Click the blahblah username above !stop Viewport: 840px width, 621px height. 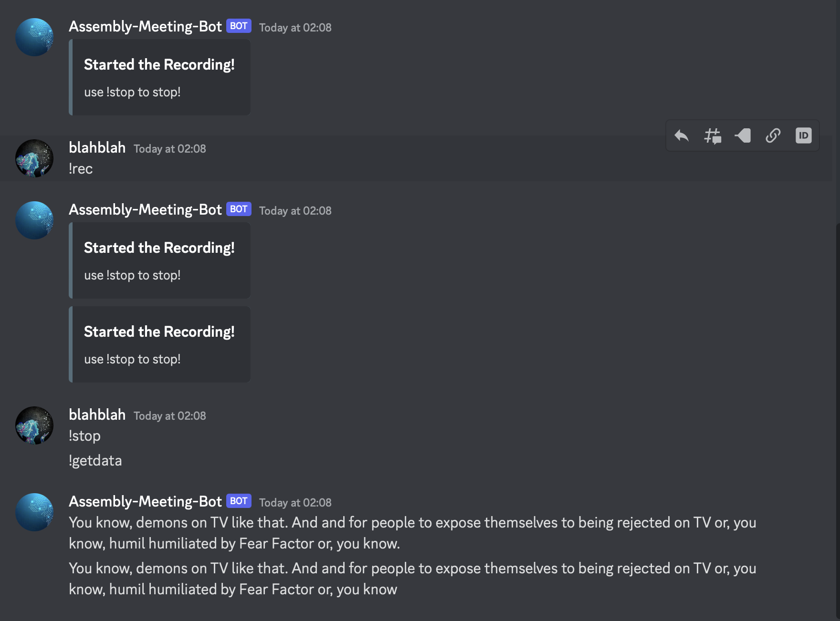click(97, 415)
